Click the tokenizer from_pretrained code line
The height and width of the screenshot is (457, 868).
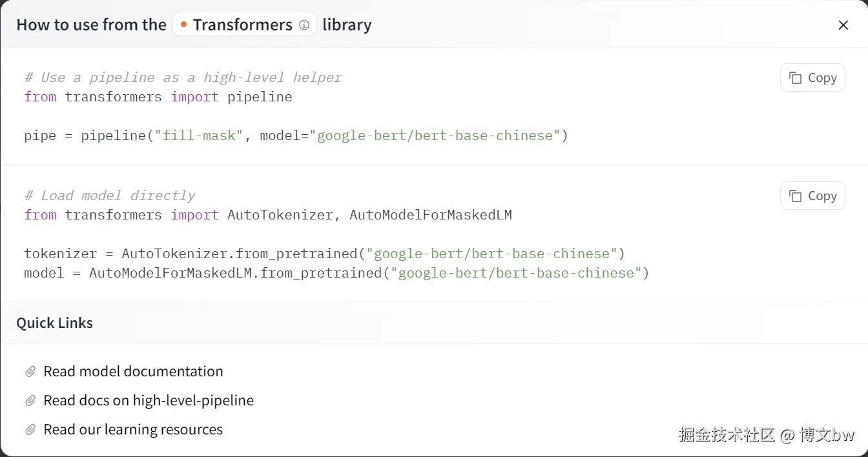(x=324, y=254)
